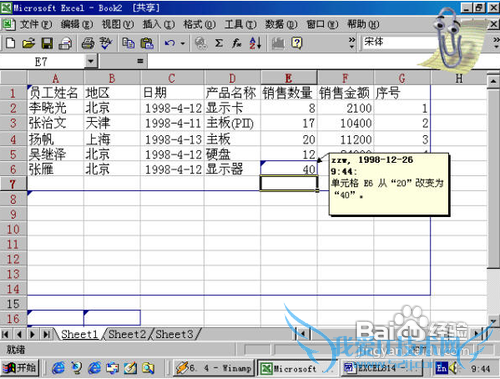500x379 pixels.
Task: Open the 窗口(W) menu
Action: pos(322,24)
